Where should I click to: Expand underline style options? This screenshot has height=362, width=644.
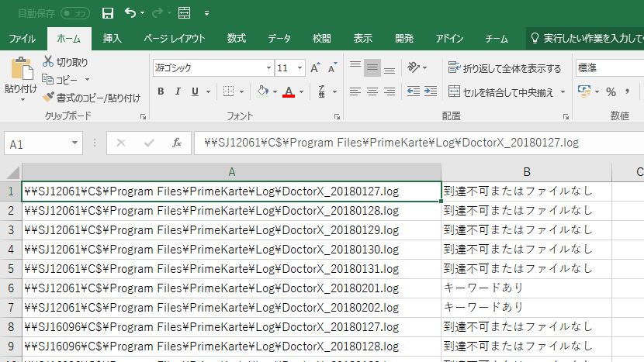[209, 91]
